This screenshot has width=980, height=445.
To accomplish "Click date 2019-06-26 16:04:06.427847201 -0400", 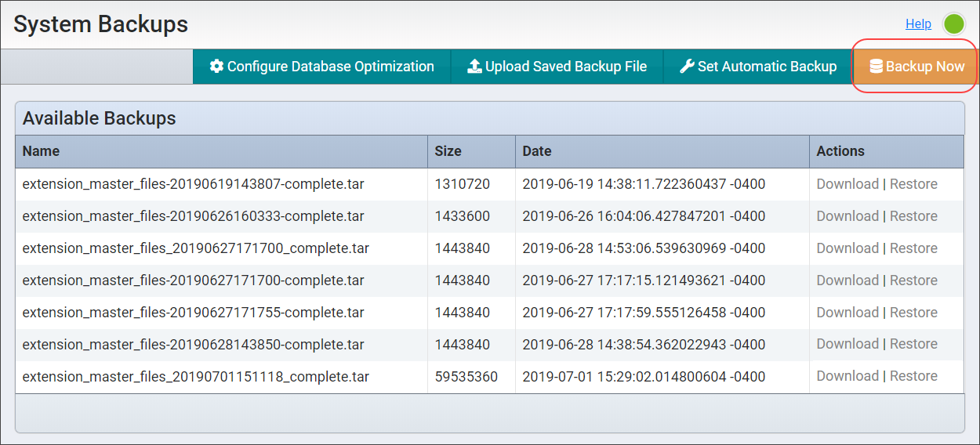I will (644, 216).
